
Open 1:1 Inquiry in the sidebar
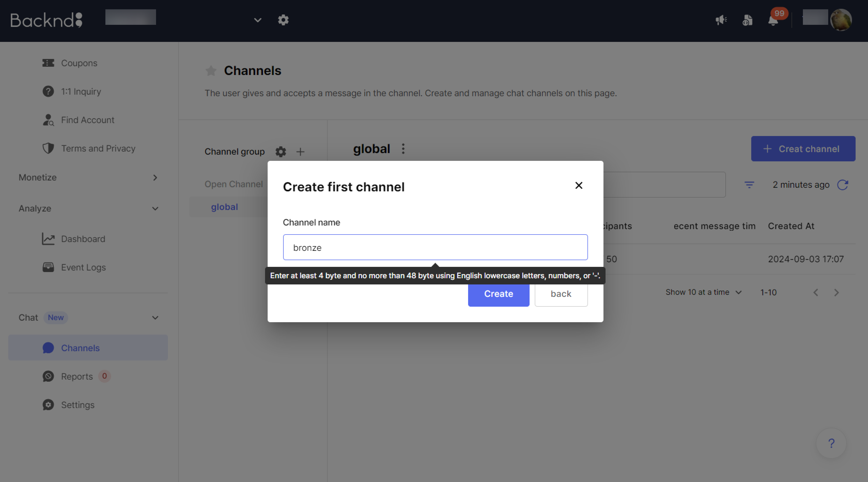pyautogui.click(x=81, y=91)
